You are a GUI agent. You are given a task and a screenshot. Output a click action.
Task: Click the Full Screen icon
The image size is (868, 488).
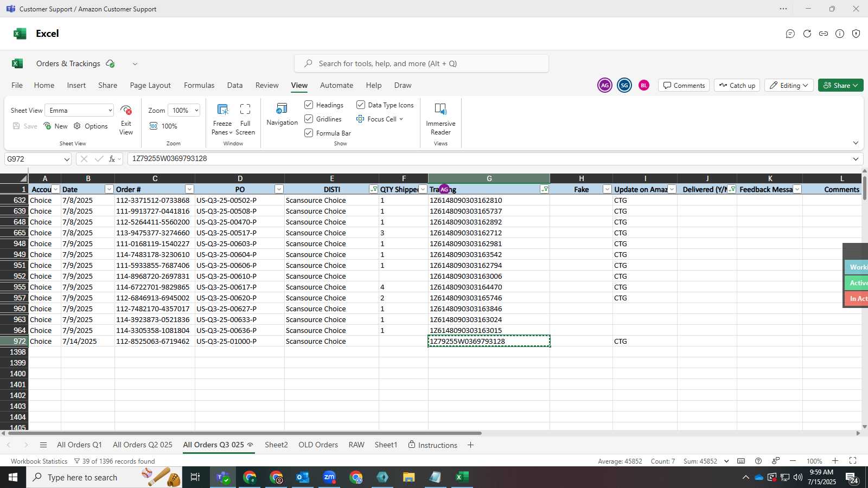pos(245,110)
